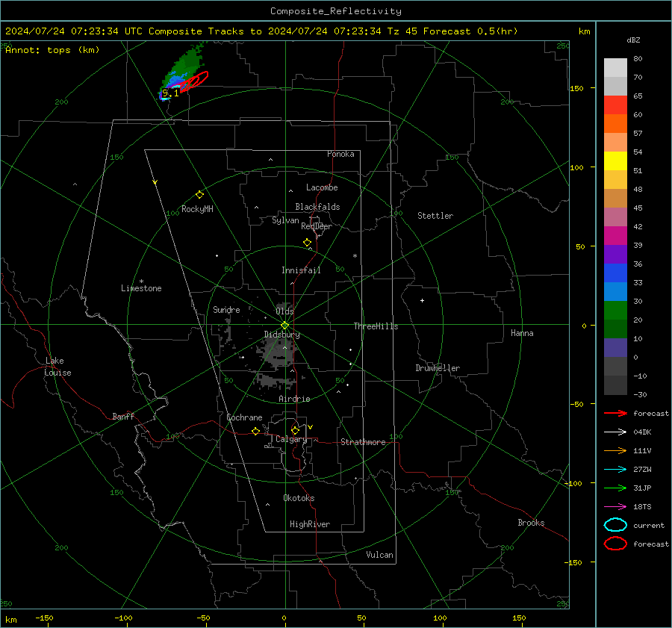Click the Cochrane city label
Image resolution: width=672 pixels, height=628 pixels.
click(x=244, y=417)
